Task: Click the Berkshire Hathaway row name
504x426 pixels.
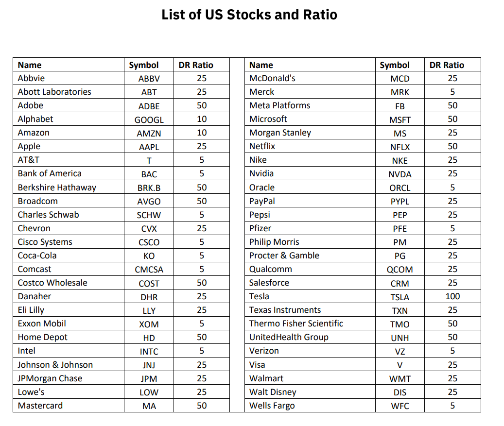Action: pyautogui.click(x=57, y=187)
